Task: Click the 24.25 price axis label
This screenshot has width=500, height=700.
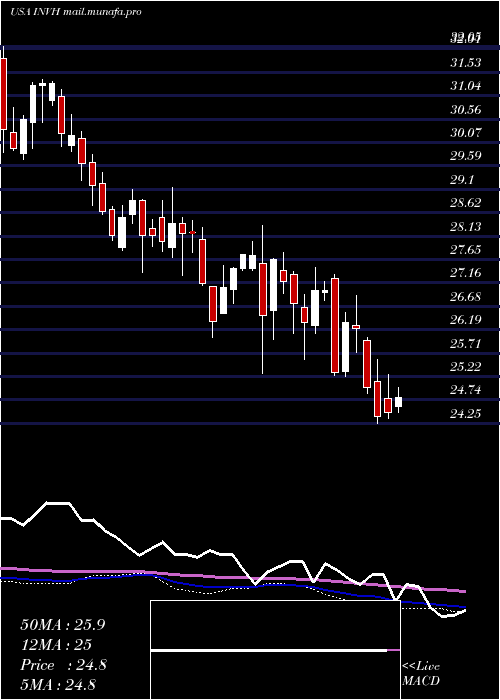Action: coord(466,413)
